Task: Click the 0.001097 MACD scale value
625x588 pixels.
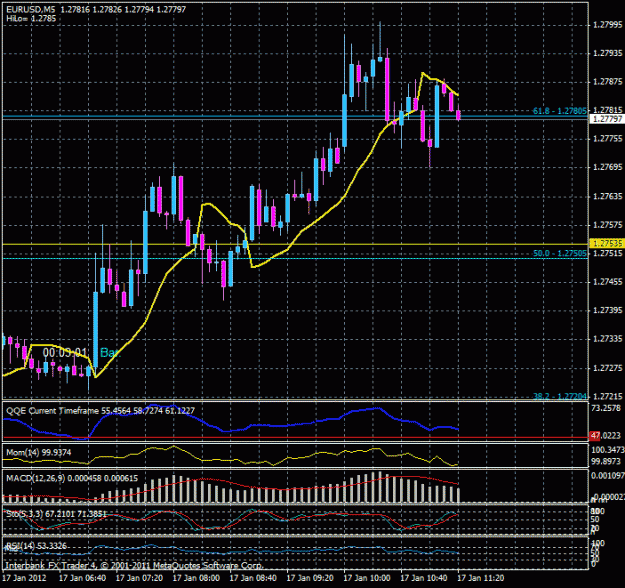Action: coord(607,476)
